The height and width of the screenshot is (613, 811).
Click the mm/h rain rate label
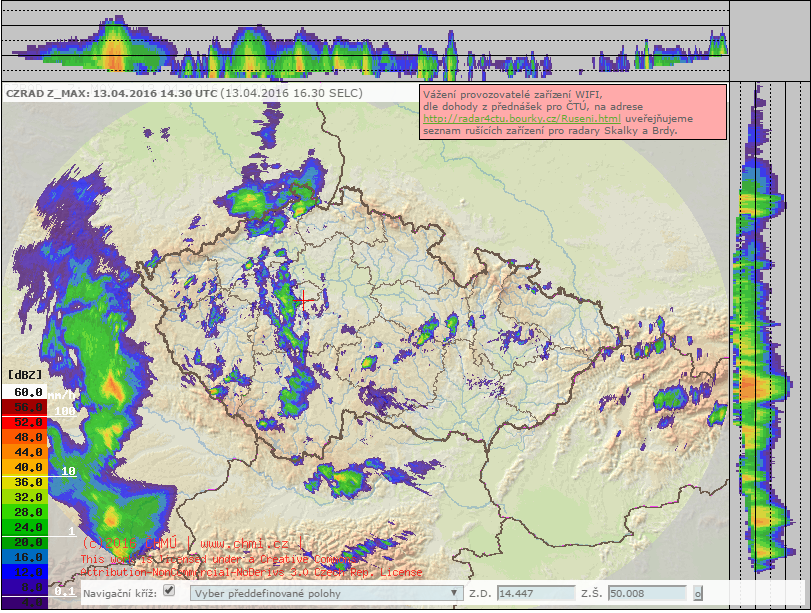(62, 396)
